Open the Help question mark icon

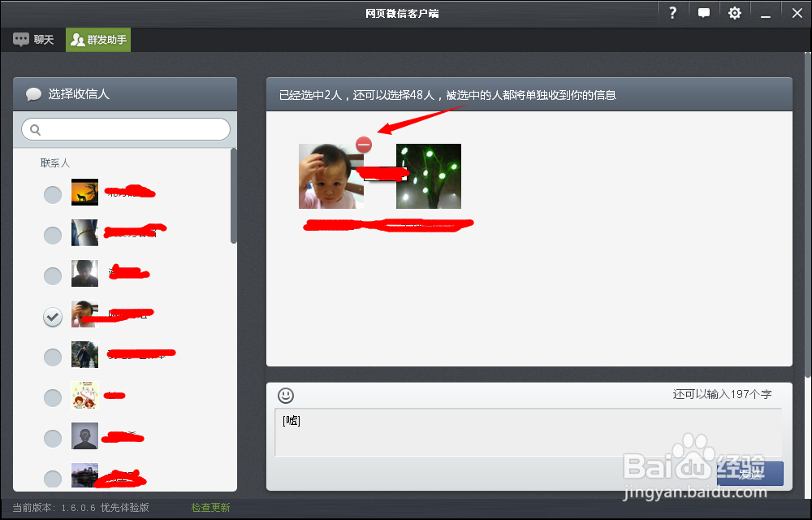pos(672,12)
